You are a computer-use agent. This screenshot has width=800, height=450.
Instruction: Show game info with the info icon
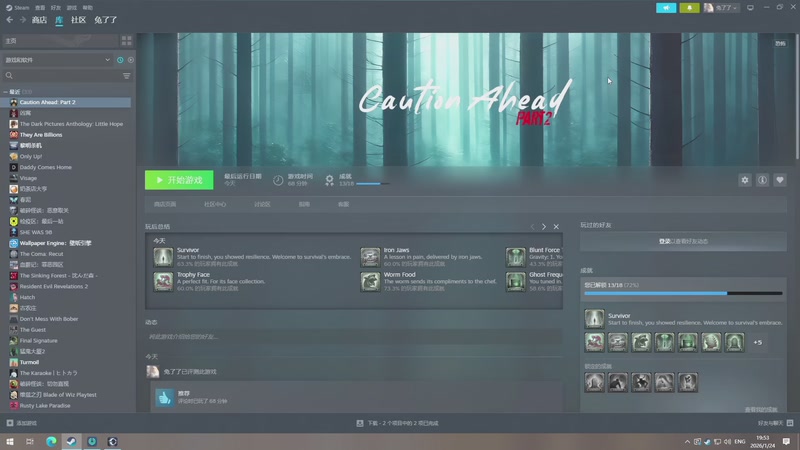click(762, 180)
